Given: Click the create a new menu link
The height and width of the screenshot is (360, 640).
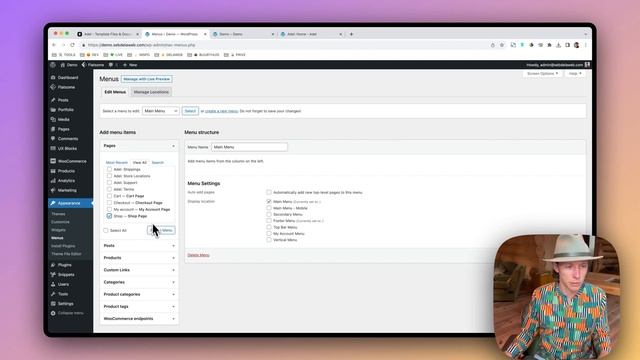Looking at the screenshot, I should coord(221,111).
